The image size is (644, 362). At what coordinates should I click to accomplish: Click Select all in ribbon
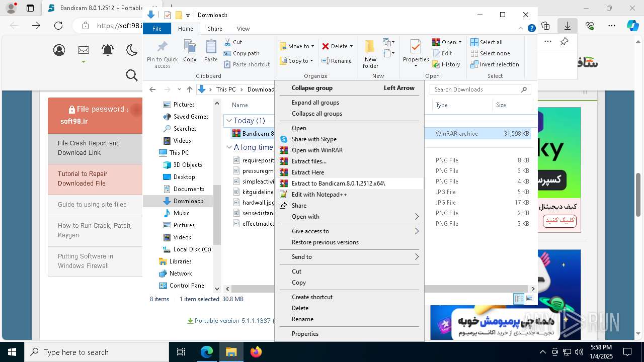coord(487,42)
